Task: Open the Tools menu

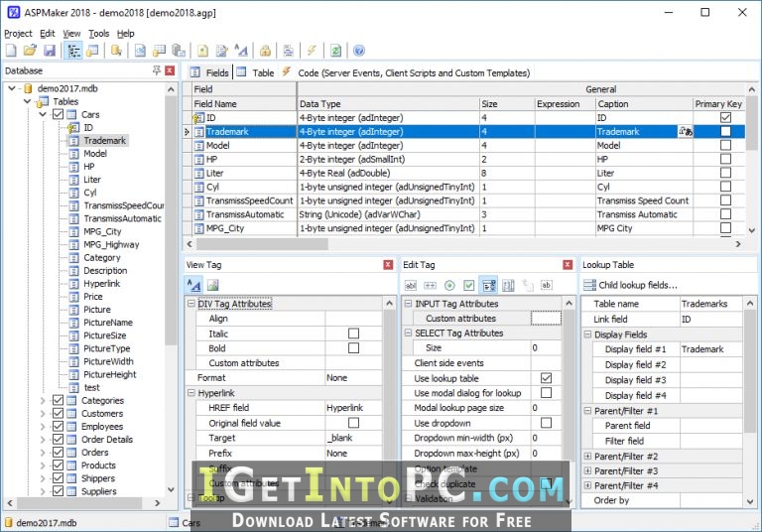Action: point(98,34)
